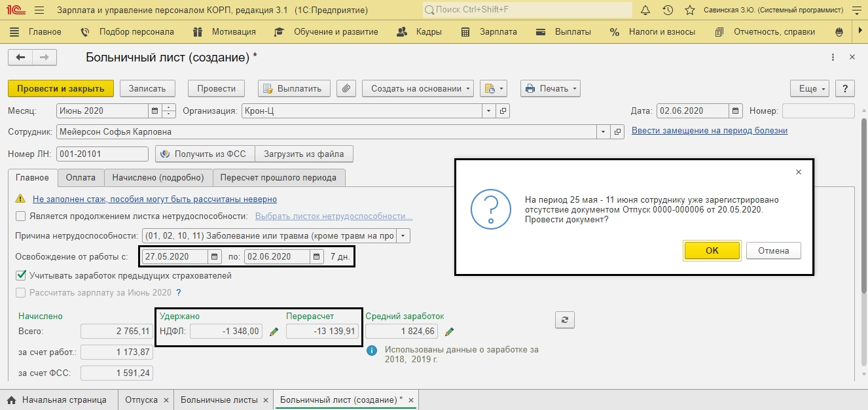The image size is (868, 410).
Task: Open help for Рассчитать зарплату
Action: (178, 293)
